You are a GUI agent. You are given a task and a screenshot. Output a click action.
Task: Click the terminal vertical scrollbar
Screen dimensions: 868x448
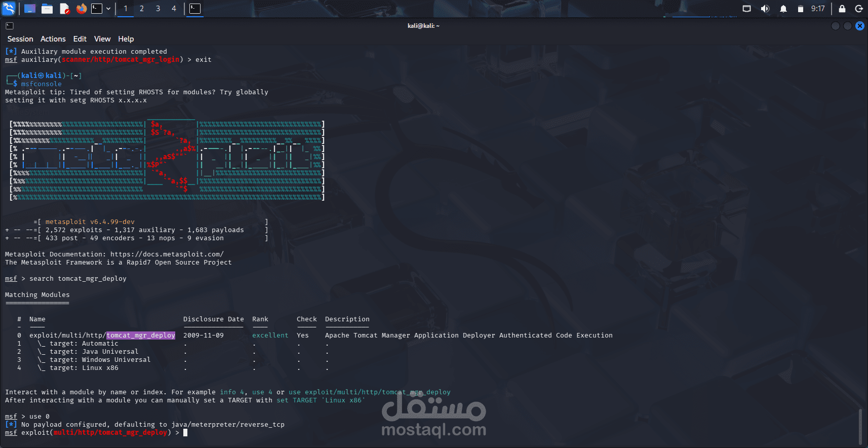pos(859,426)
